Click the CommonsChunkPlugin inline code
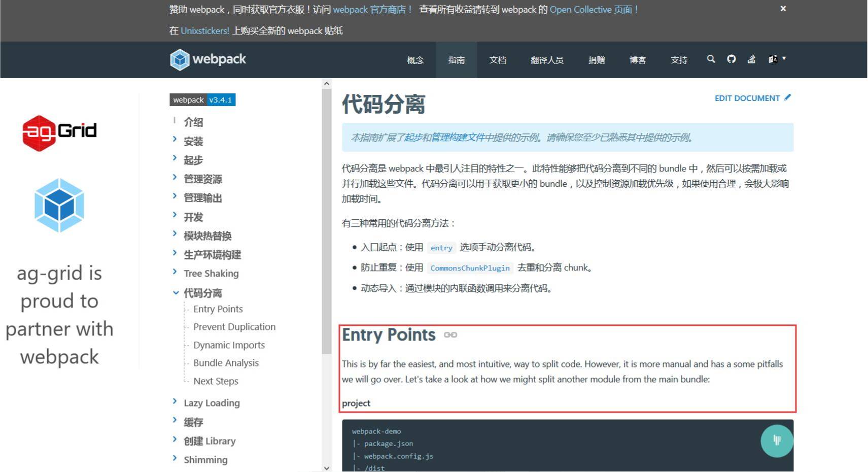 [470, 268]
